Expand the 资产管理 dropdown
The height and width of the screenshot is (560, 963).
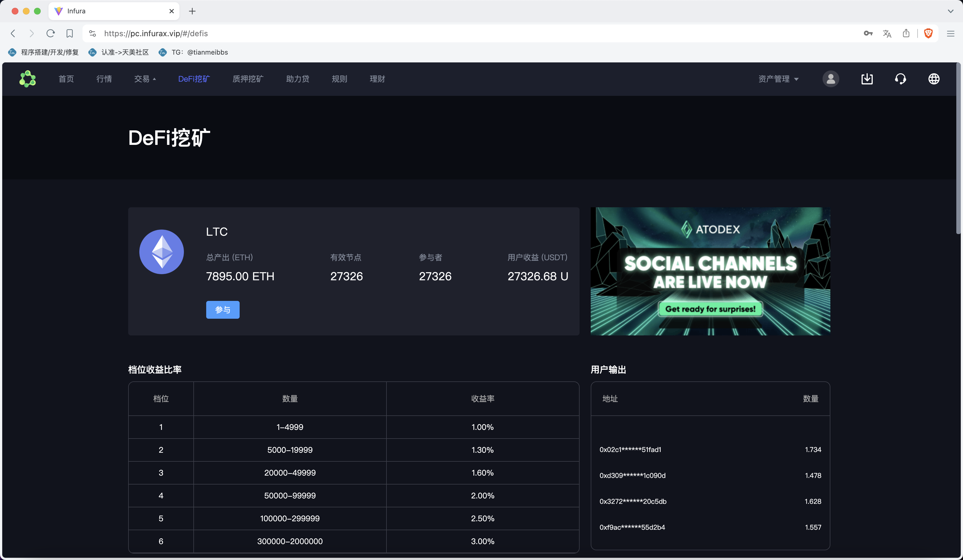pyautogui.click(x=779, y=79)
